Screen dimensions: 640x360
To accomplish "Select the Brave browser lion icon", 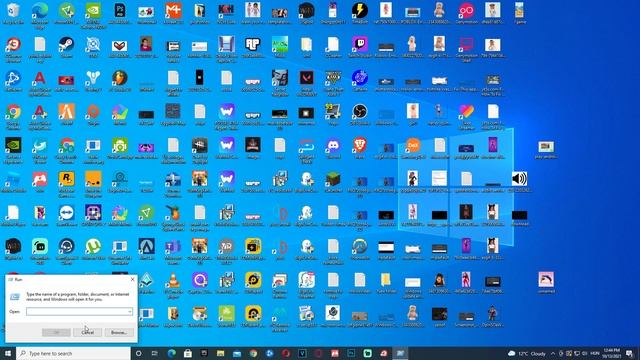I will click(x=360, y=145).
